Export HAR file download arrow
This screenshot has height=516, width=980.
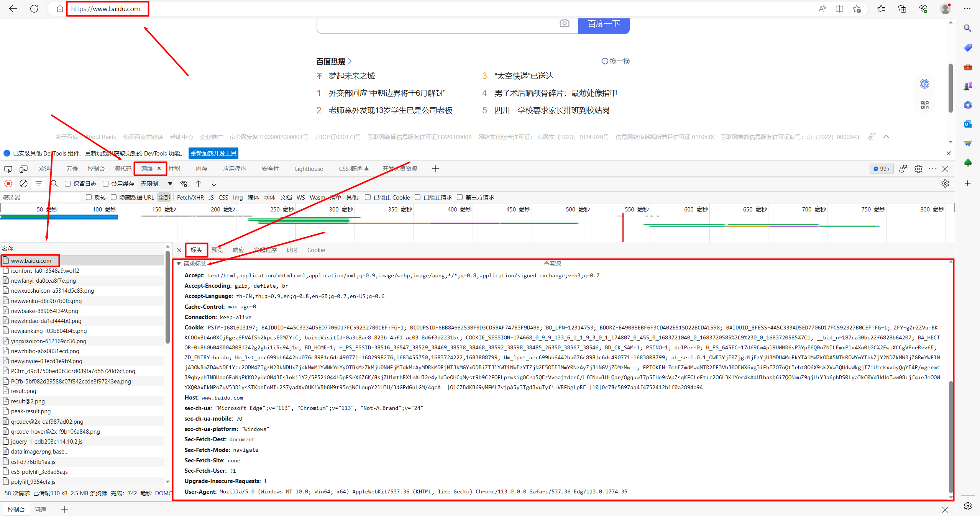[214, 183]
